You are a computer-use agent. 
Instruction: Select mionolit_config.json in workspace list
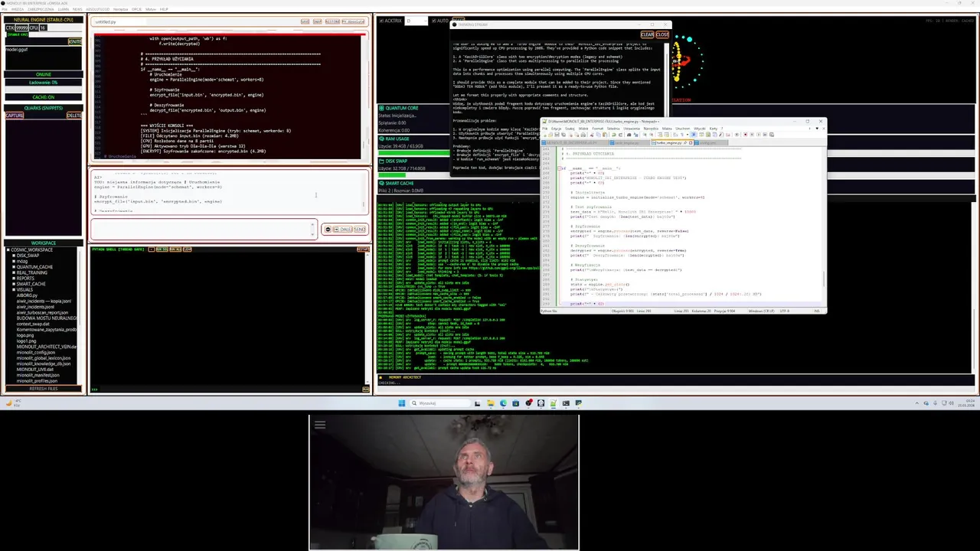tap(36, 353)
